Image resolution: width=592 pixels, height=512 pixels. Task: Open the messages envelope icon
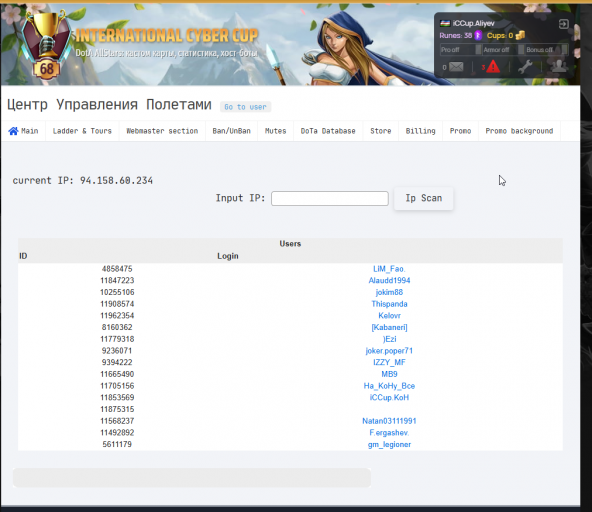coord(456,67)
